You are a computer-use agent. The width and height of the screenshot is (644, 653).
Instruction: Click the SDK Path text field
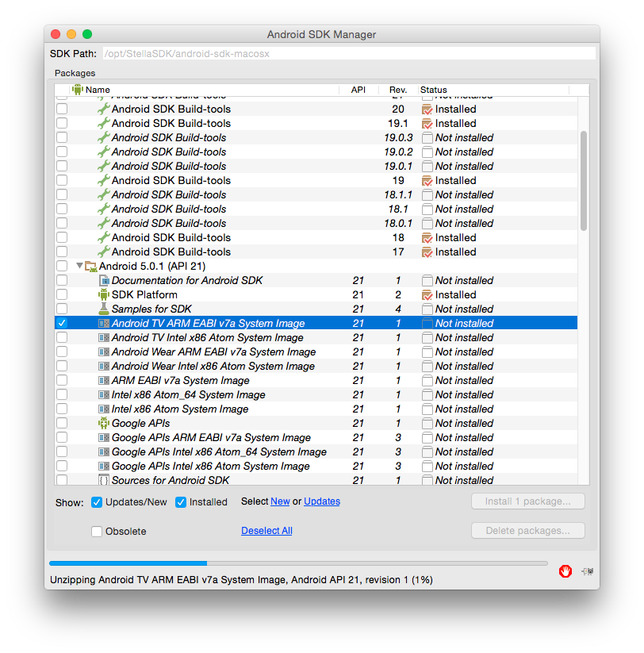349,54
